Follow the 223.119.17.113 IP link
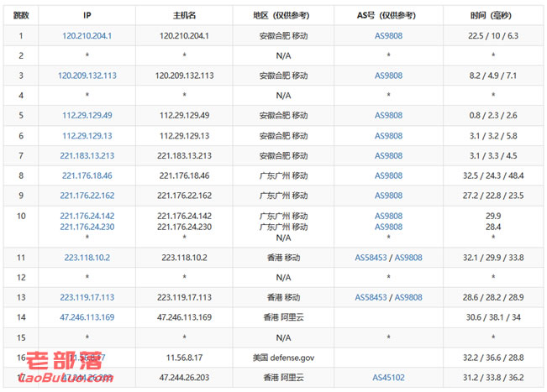This screenshot has height=392, width=547. [x=87, y=297]
